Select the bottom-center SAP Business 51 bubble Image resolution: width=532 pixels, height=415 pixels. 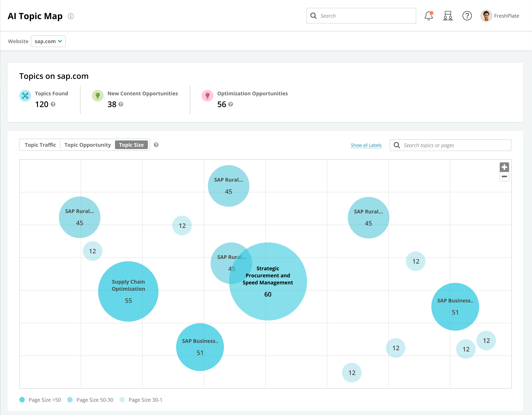pyautogui.click(x=200, y=347)
